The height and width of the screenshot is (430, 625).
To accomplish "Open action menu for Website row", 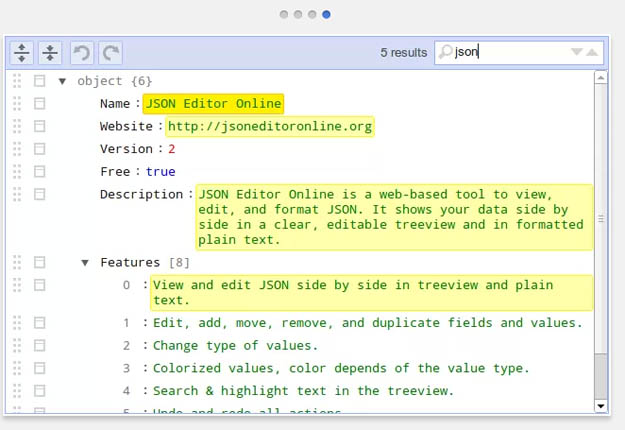I will pos(39,126).
